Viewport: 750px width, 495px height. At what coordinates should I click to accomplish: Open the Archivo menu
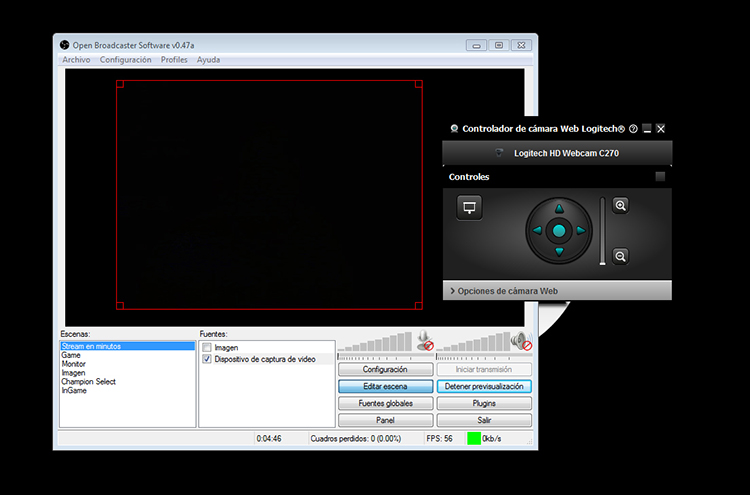point(76,60)
